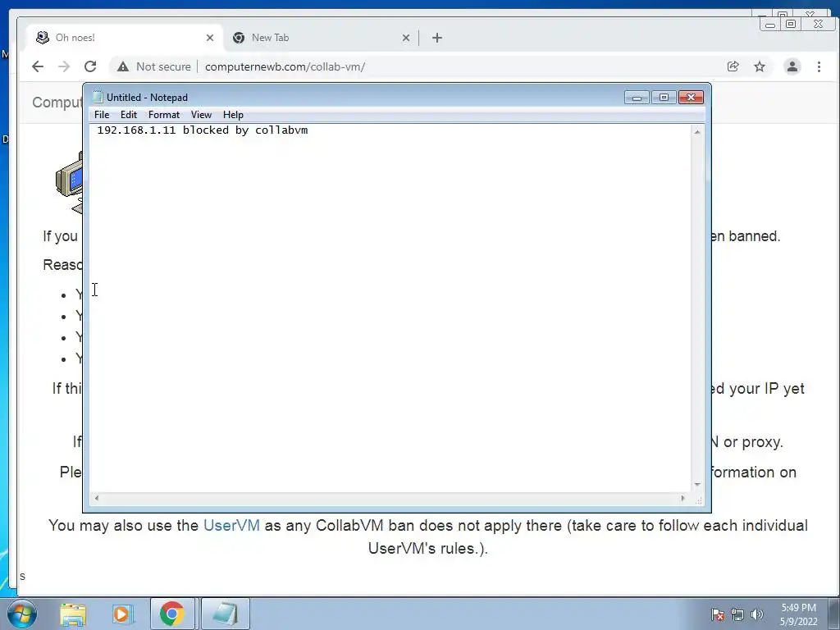Open Chrome's three-dot menu
This screenshot has height=630, width=840.
[x=819, y=66]
